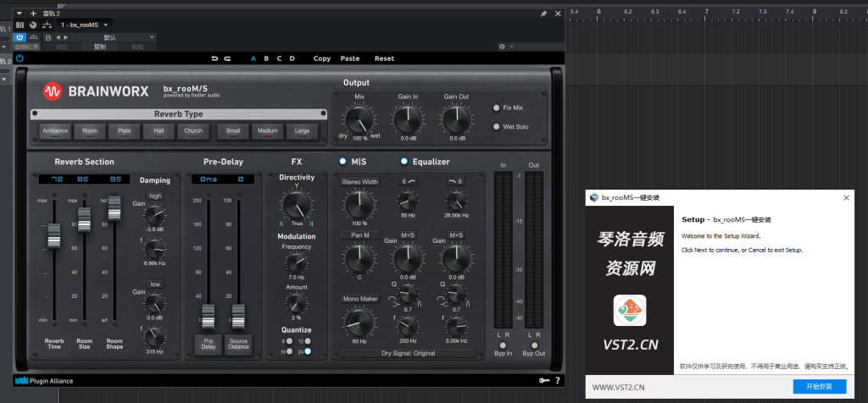Open the question mark help icon
The height and width of the screenshot is (403, 868).
tap(558, 380)
